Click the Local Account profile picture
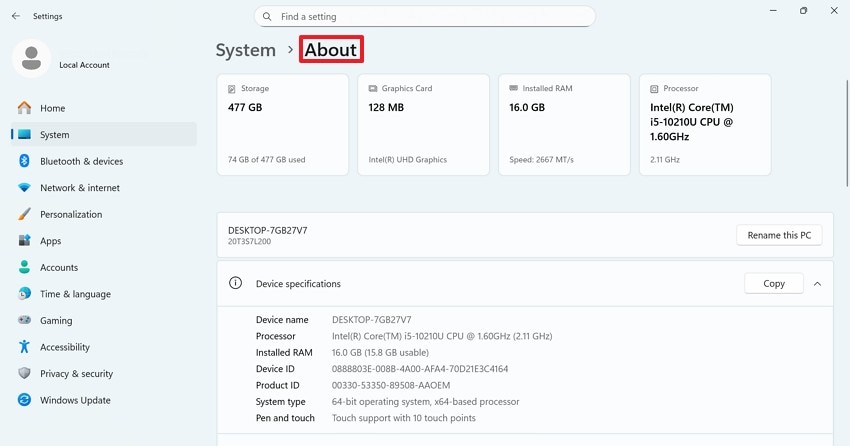Image resolution: width=850 pixels, height=446 pixels. tap(31, 58)
